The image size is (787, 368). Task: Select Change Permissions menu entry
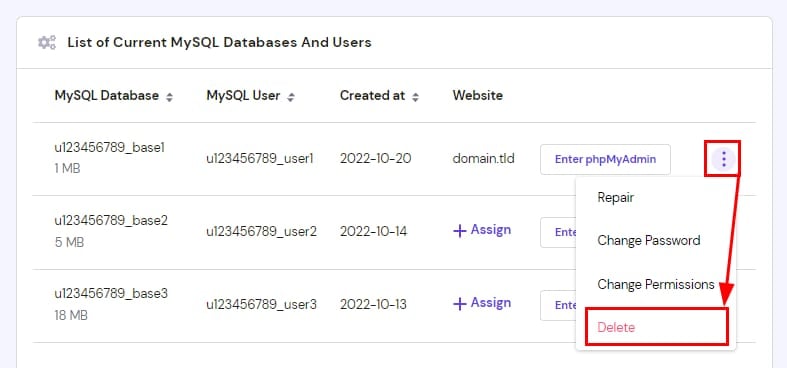(655, 284)
